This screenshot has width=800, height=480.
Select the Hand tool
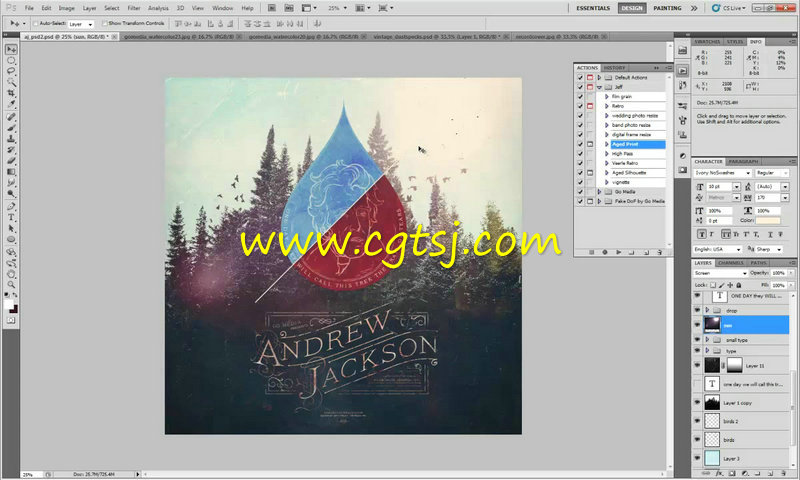(11, 274)
